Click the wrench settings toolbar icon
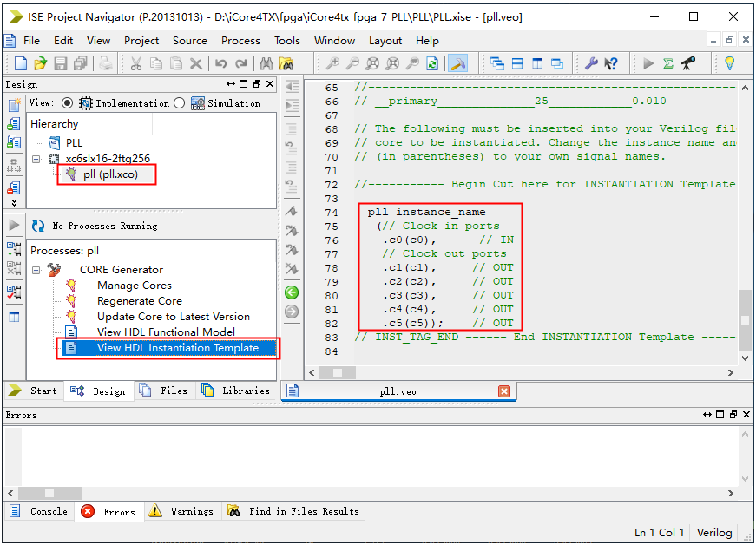The width and height of the screenshot is (756, 545). point(591,63)
